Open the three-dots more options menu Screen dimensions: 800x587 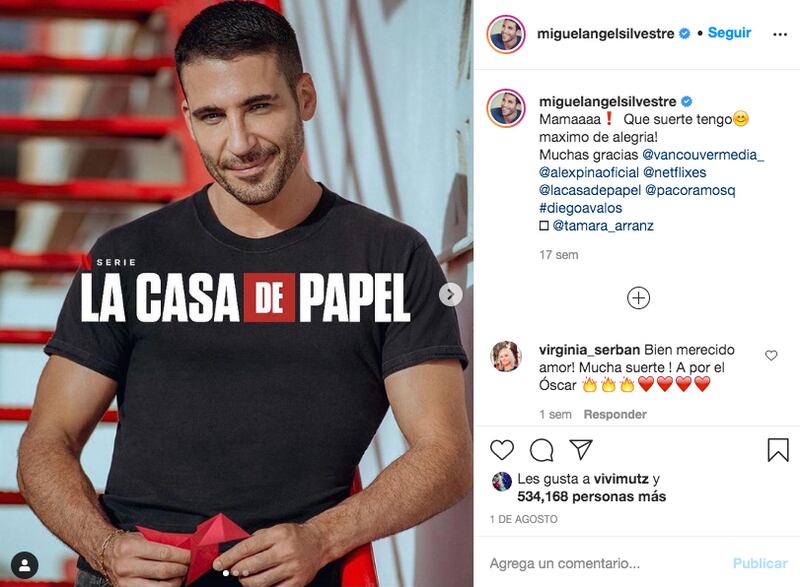[780, 34]
